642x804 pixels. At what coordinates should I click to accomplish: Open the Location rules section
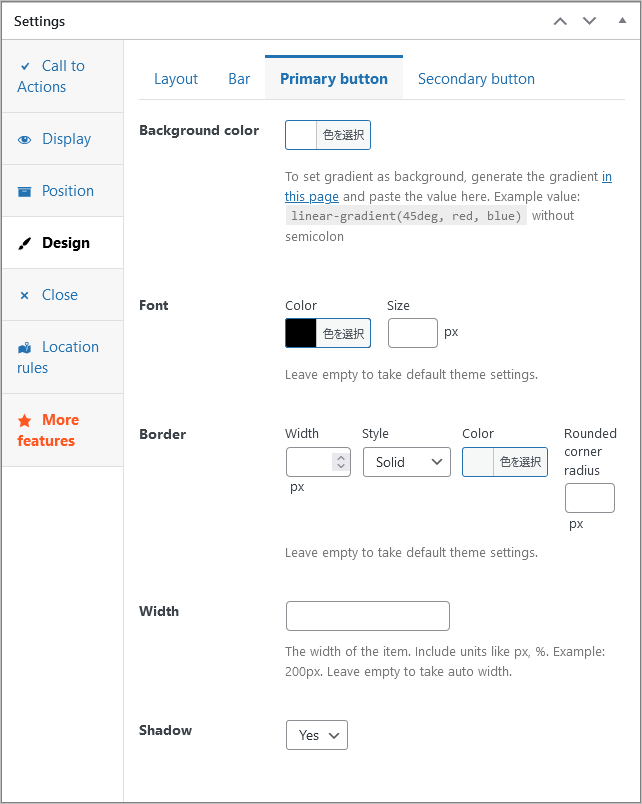coord(63,357)
